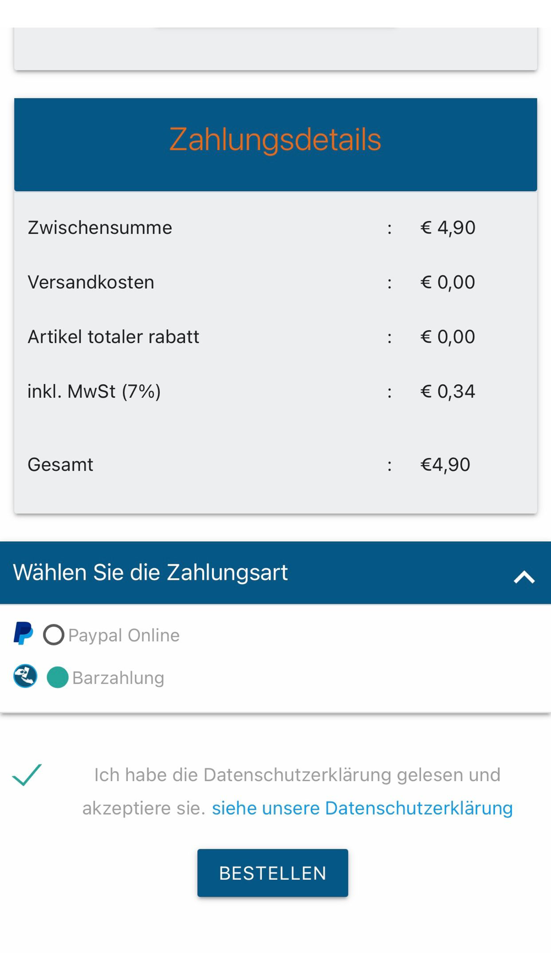The image size is (551, 980).
Task: Click the Gesamt total amount €4,90
Action: 445,465
